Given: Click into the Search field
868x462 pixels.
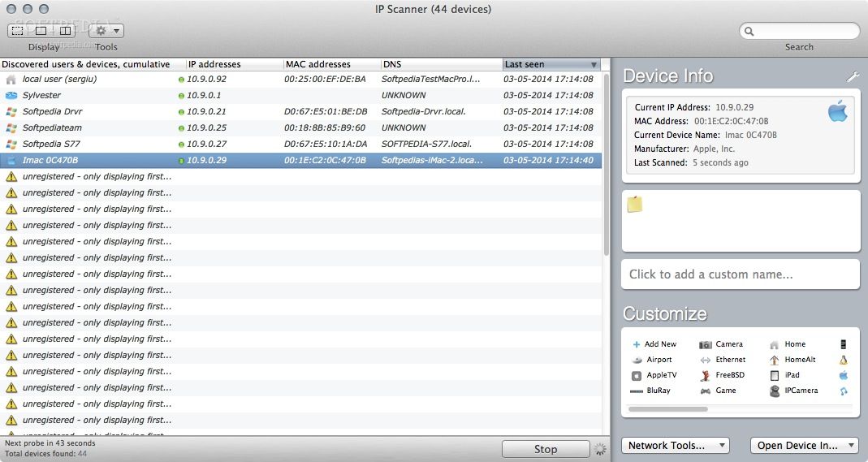Looking at the screenshot, I should (799, 31).
